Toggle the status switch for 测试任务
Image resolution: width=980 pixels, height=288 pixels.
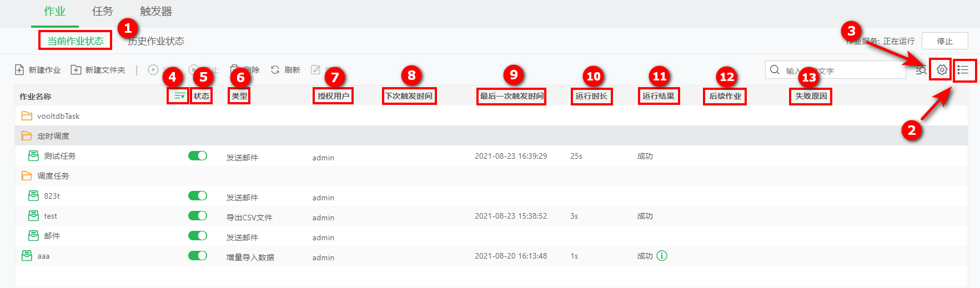coord(198,156)
